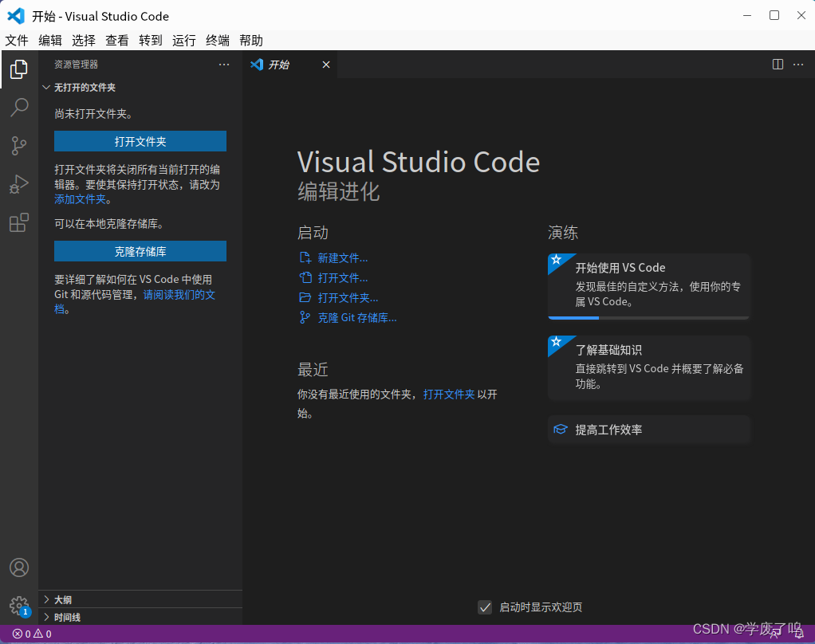
Task: Minimize the Visual Studio Code window
Action: pyautogui.click(x=747, y=16)
